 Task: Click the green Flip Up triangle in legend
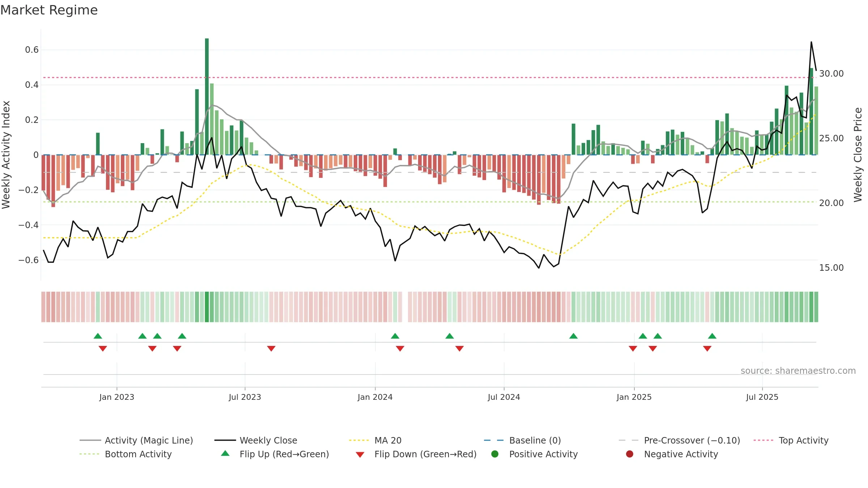[x=225, y=453]
